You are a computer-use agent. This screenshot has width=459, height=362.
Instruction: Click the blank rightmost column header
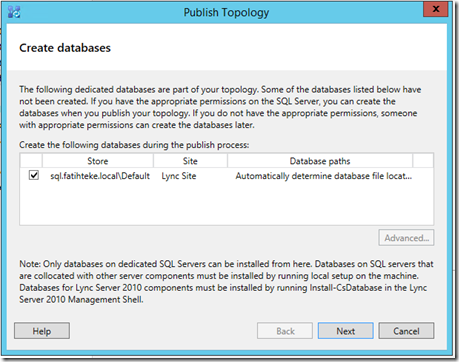[423, 161]
